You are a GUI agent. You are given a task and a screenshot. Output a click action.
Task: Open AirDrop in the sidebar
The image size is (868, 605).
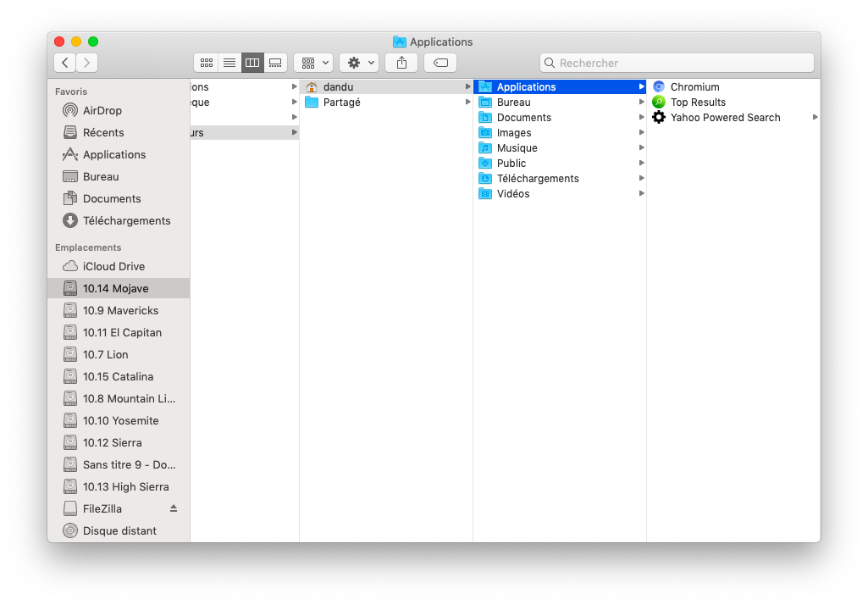tap(119, 110)
